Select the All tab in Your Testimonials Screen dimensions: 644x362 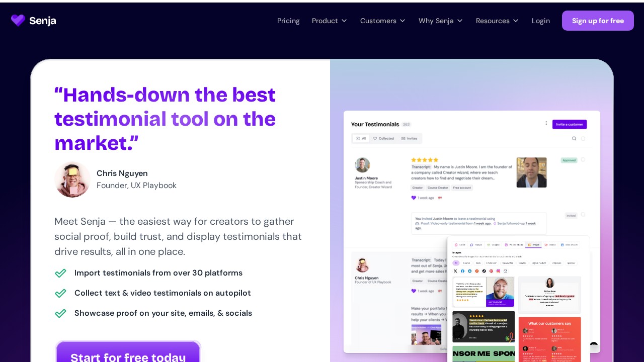click(361, 138)
